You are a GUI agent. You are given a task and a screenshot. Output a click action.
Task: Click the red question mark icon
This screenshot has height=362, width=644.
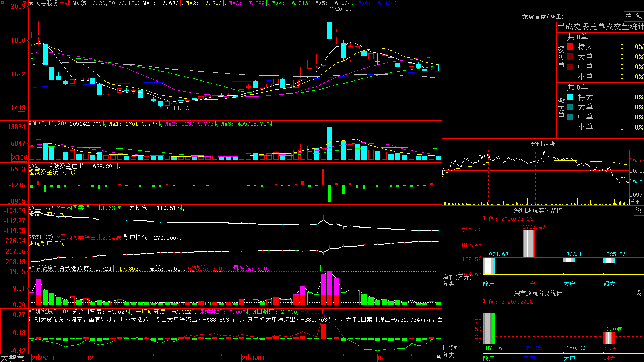click(x=25, y=4)
